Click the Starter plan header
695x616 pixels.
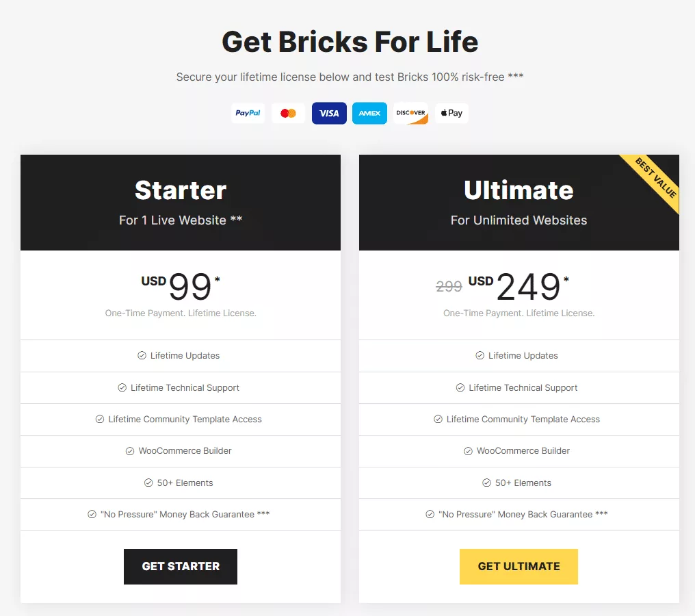coord(181,202)
